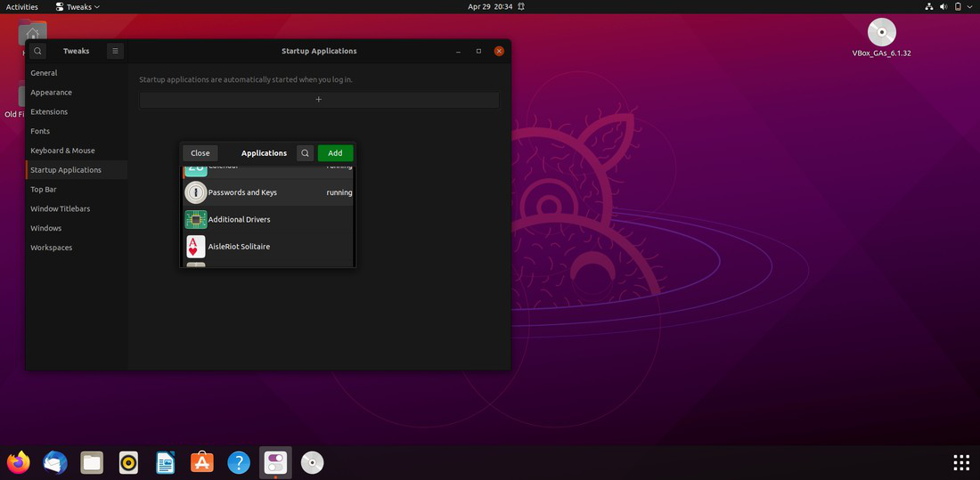
Task: Click the Tweaks icon in the dock
Action: tap(275, 462)
